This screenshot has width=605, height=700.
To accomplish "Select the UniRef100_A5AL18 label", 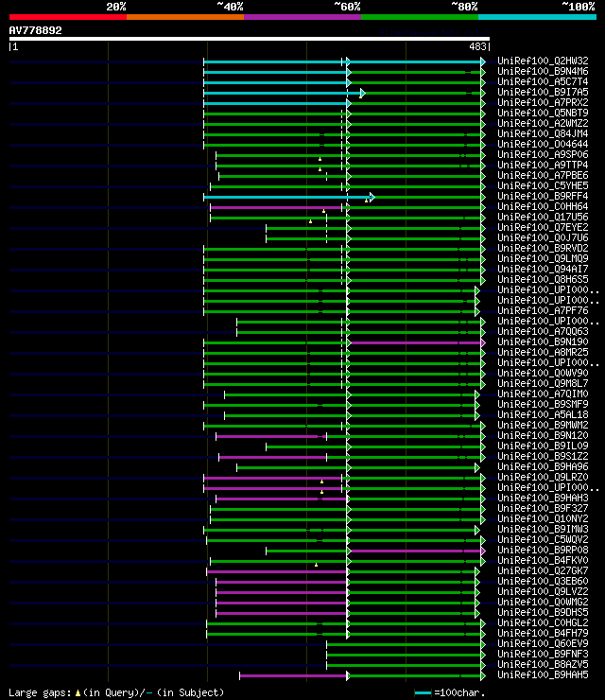I will [543, 414].
